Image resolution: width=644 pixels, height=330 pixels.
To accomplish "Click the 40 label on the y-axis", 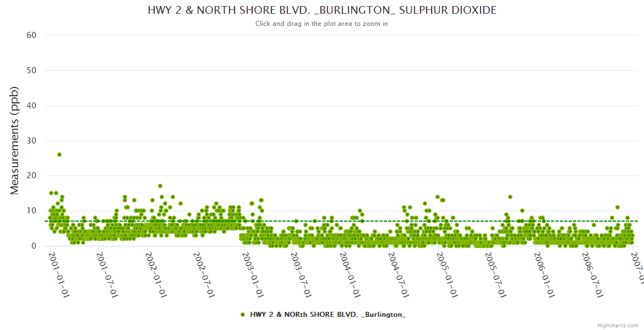I will coord(31,106).
